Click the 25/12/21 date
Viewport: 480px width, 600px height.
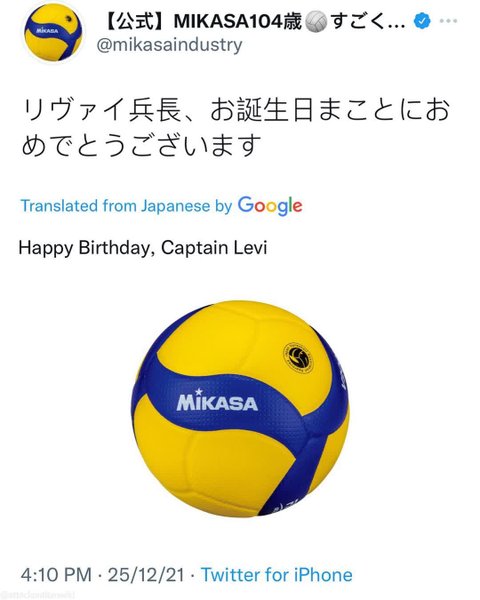click(146, 575)
